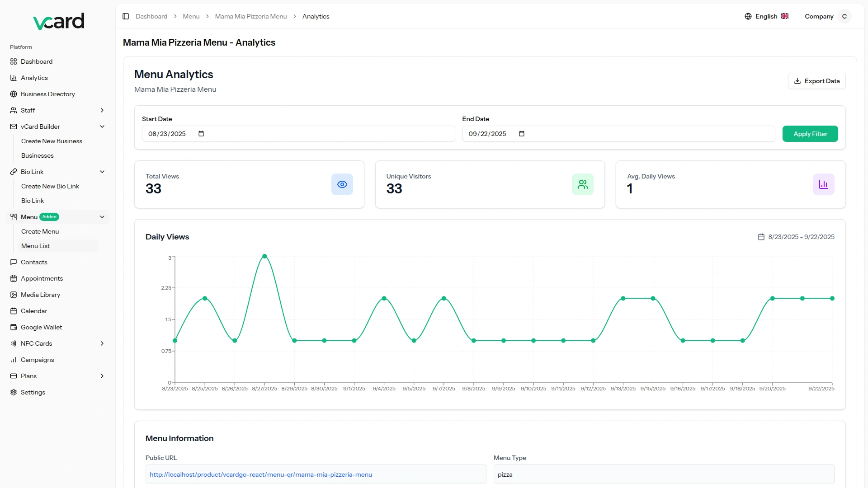The width and height of the screenshot is (868, 488).
Task: Open the End Date calendar picker icon
Action: pyautogui.click(x=522, y=134)
